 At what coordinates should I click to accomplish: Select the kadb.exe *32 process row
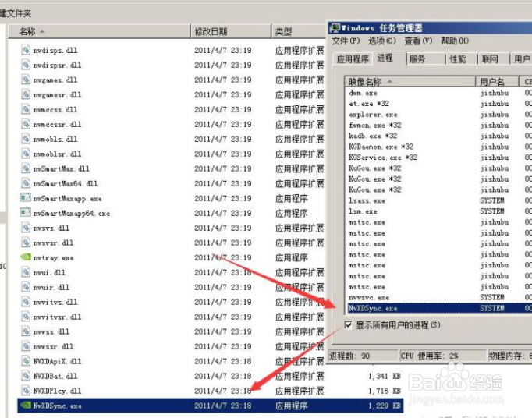[x=438, y=136]
